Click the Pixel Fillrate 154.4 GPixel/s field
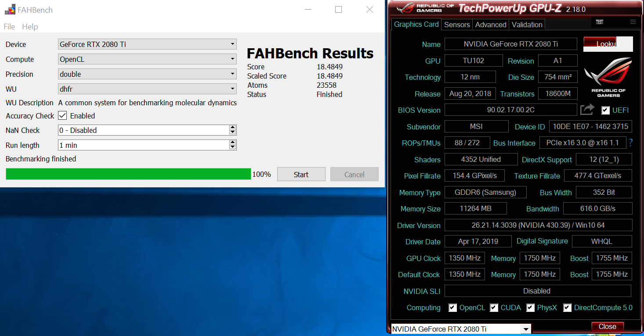The height and width of the screenshot is (336, 644). [x=474, y=175]
